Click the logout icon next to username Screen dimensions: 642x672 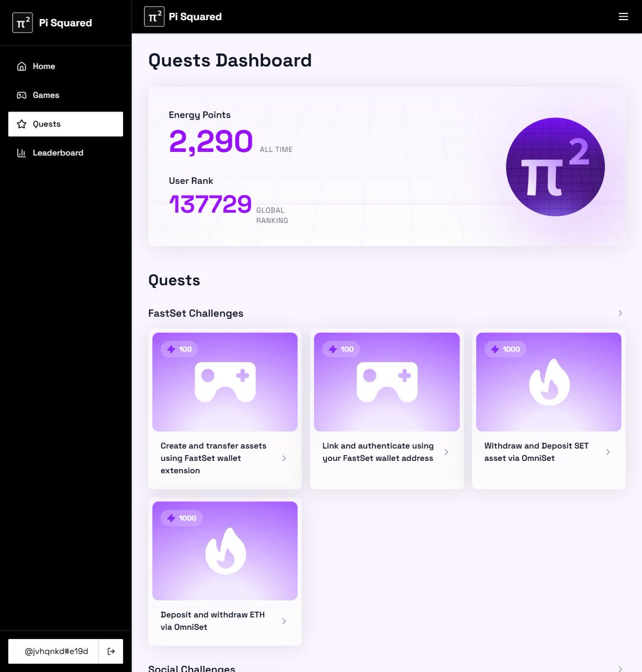(x=111, y=651)
